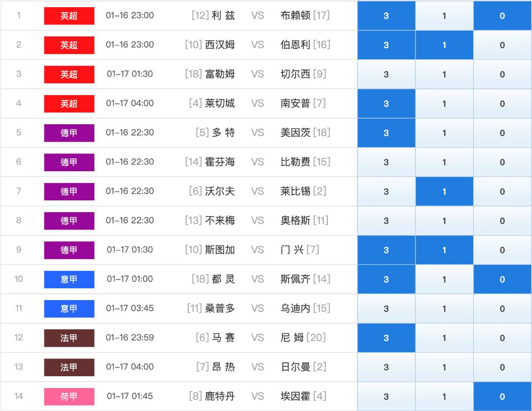Click away team 切尔西
Screen dimensions: 532x411
(x=295, y=74)
